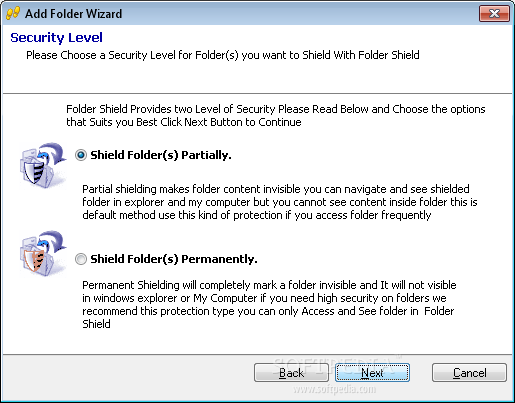Image resolution: width=515 pixels, height=403 pixels.
Task: Go back with the Back button
Action: pos(291,373)
